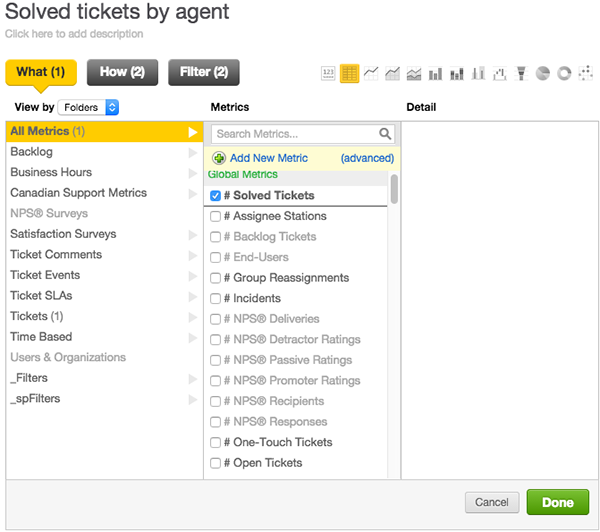This screenshot has height=532, width=600.
Task: Expand the Ticket SLAs folder arrow
Action: [192, 296]
